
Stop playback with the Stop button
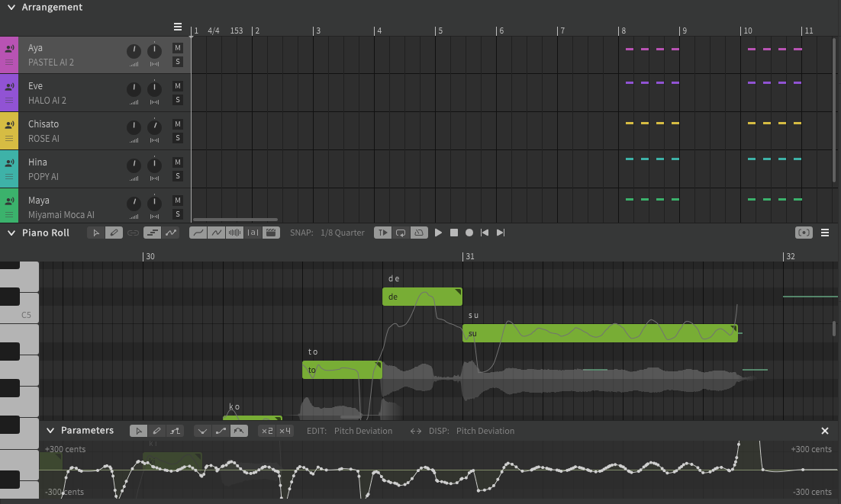click(454, 233)
